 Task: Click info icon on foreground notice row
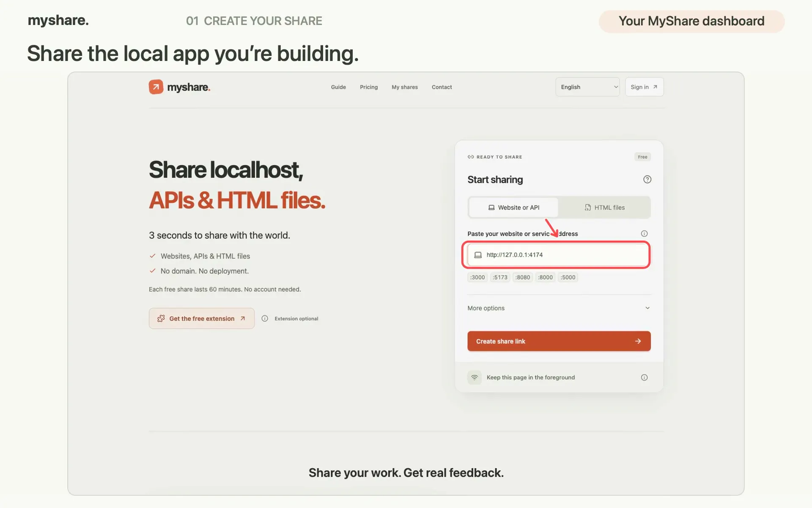(644, 378)
